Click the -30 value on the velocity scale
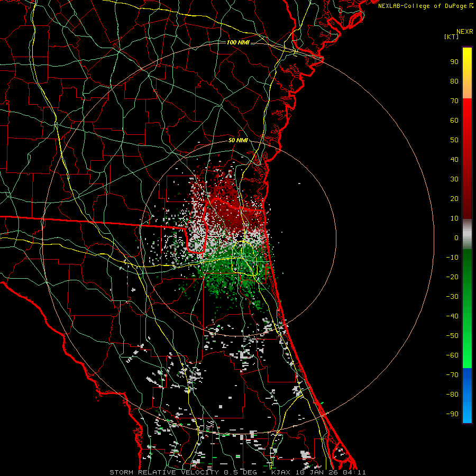Viewport: 476px width, 476px height. [452, 297]
